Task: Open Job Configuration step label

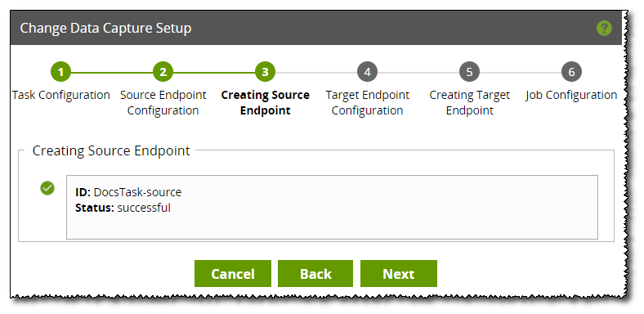Action: (x=571, y=96)
